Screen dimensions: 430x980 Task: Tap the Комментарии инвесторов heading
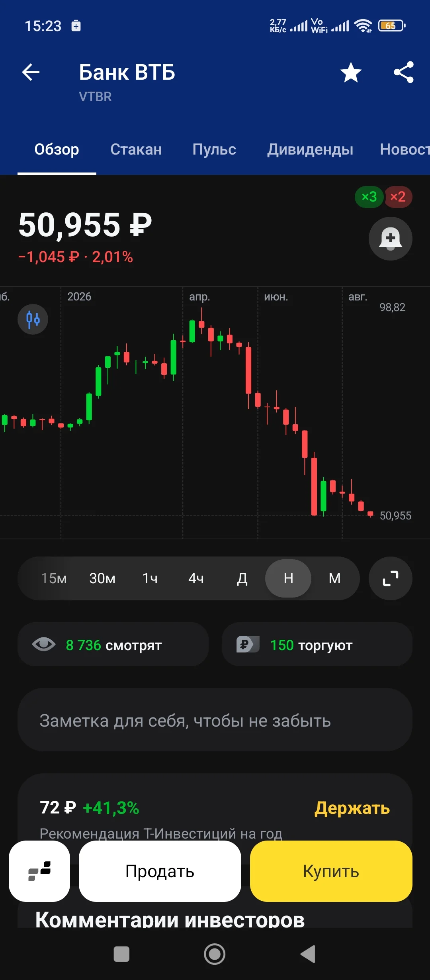(x=170, y=920)
